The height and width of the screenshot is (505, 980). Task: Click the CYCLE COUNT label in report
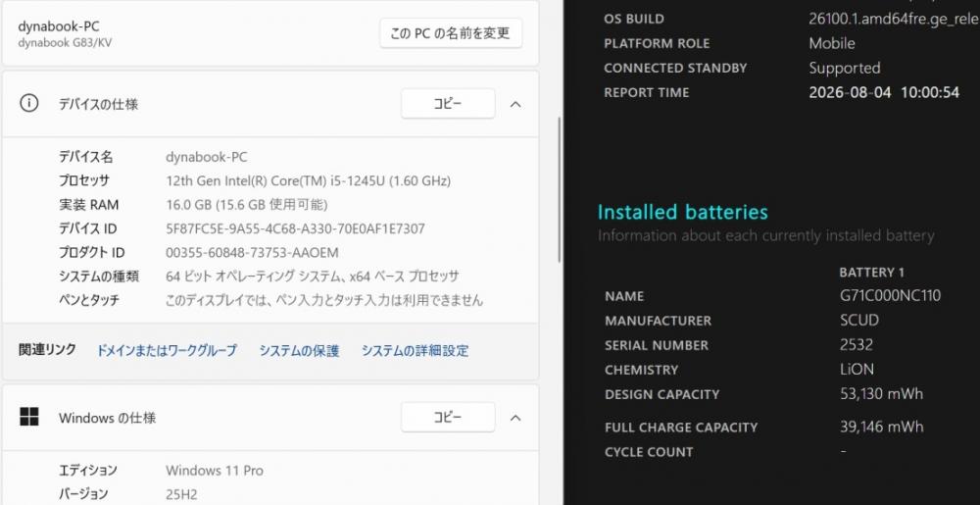(649, 452)
